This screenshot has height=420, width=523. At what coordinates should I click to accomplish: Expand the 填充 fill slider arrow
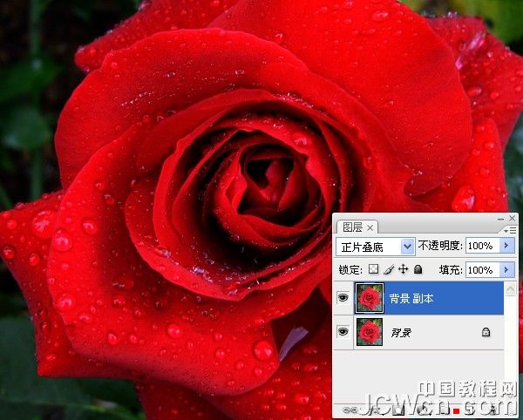pyautogui.click(x=508, y=270)
